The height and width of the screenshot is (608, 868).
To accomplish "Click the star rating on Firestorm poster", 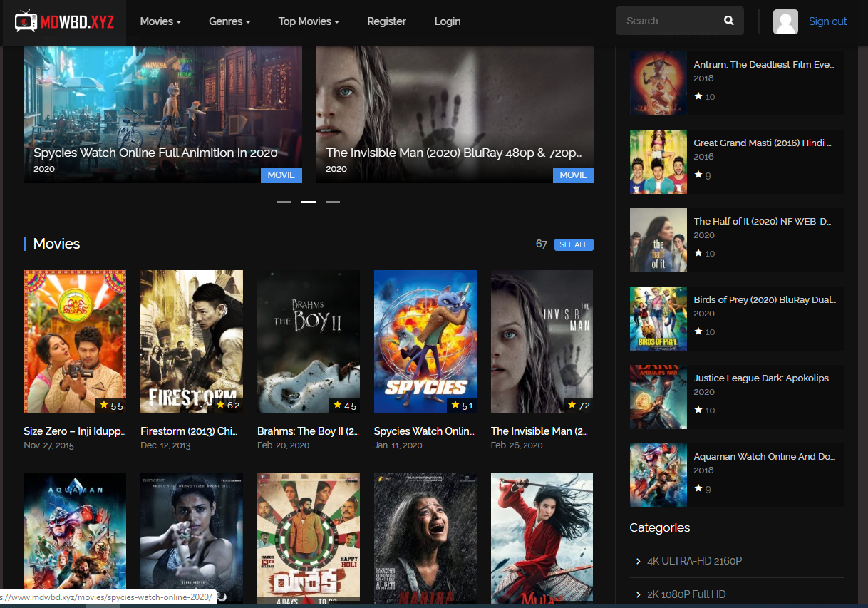I will pyautogui.click(x=228, y=406).
